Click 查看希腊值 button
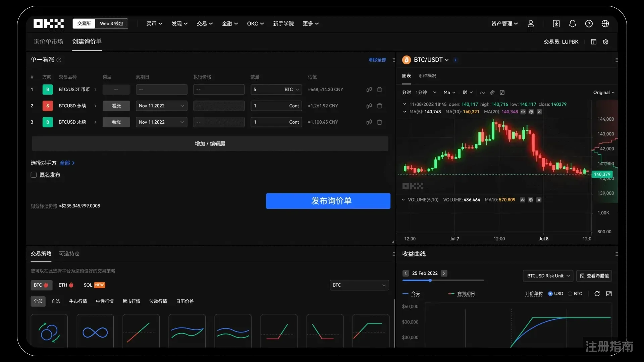 (594, 276)
